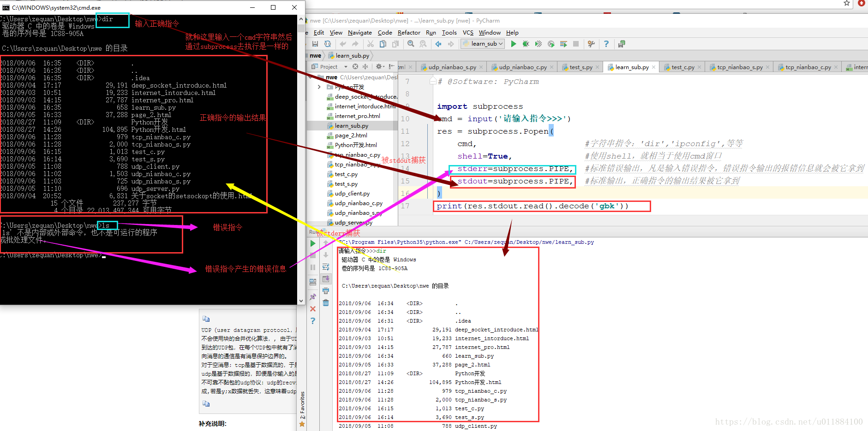Open the Find magnifier icon in toolbar
Screen dimensions: 868x431
click(411, 44)
